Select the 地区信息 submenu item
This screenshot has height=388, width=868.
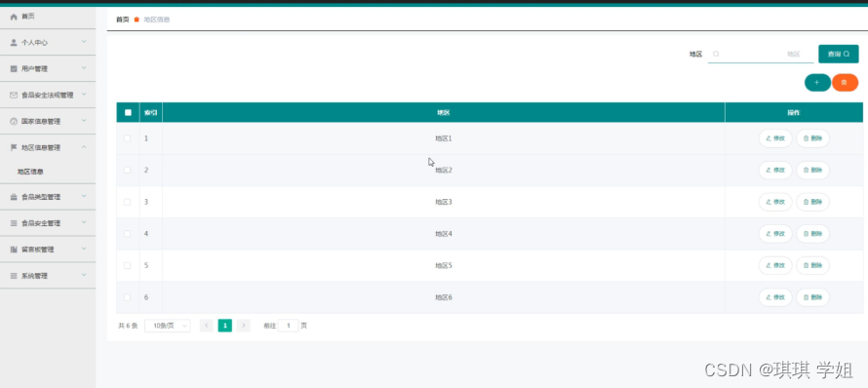point(30,172)
